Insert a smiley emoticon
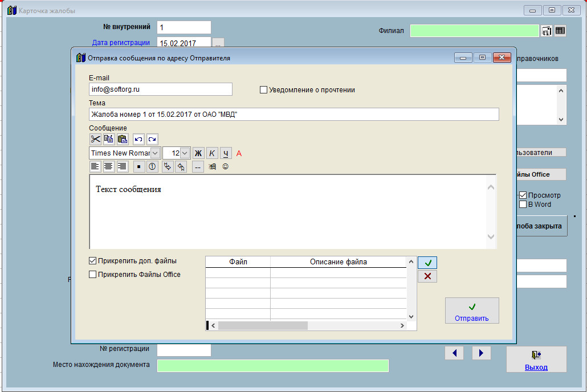The height and width of the screenshot is (392, 587). (x=226, y=166)
